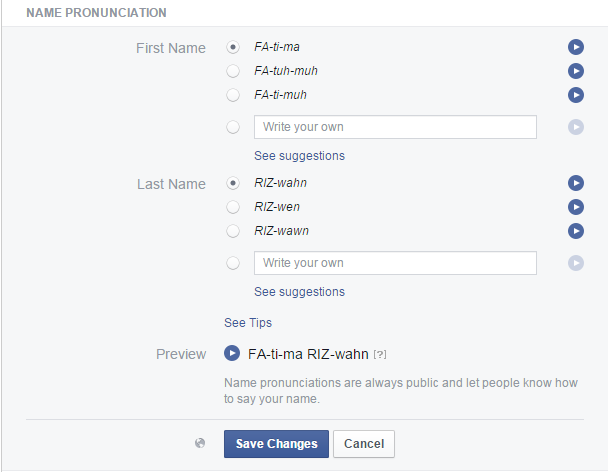This screenshot has height=472, width=608.
Task: Play the RIZ-wawn pronunciation audio
Action: pos(576,231)
